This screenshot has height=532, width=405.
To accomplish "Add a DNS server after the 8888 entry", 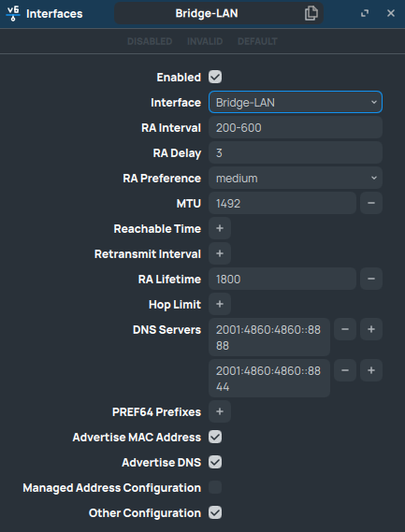I will [x=371, y=329].
